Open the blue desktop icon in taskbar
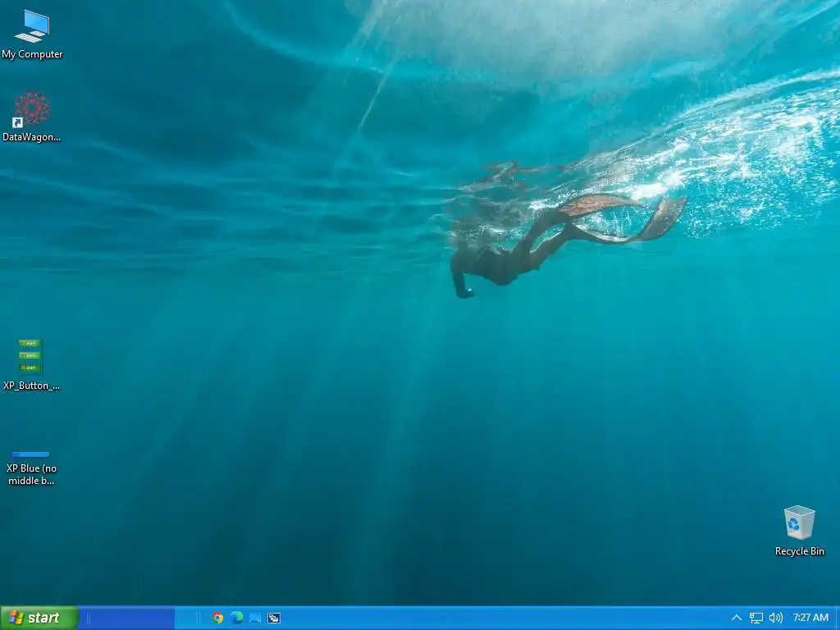 click(255, 618)
